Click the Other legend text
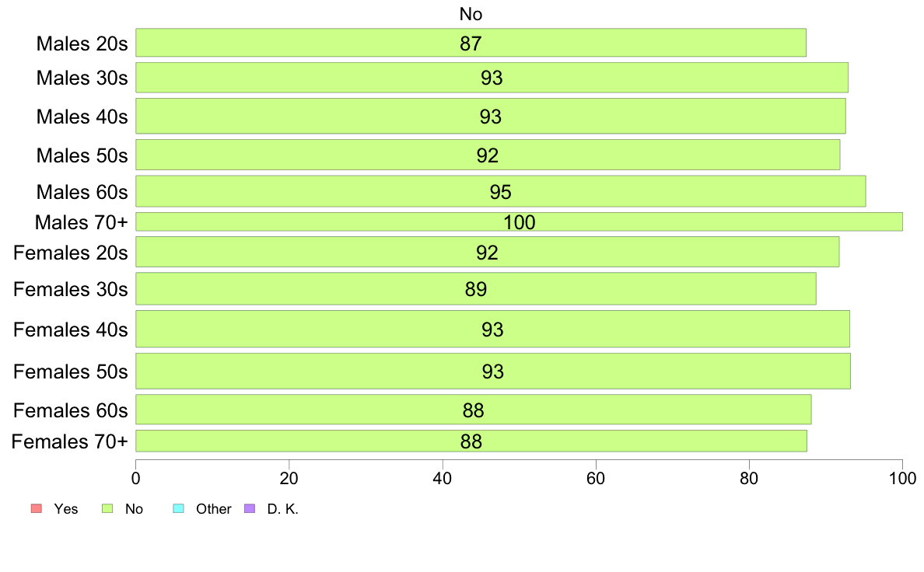 click(213, 509)
